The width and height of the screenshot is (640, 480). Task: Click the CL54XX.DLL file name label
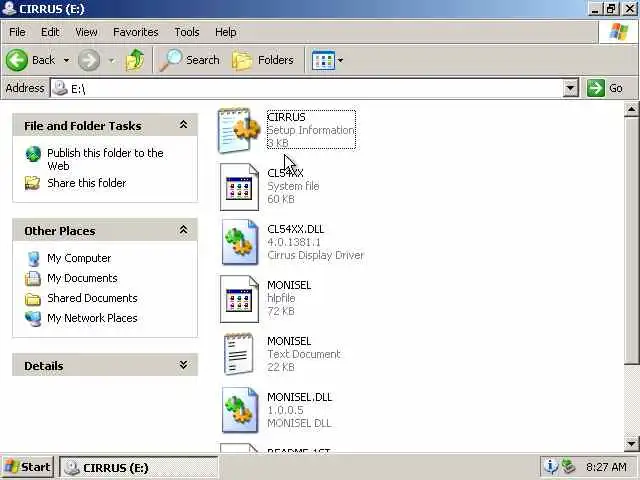coord(296,229)
